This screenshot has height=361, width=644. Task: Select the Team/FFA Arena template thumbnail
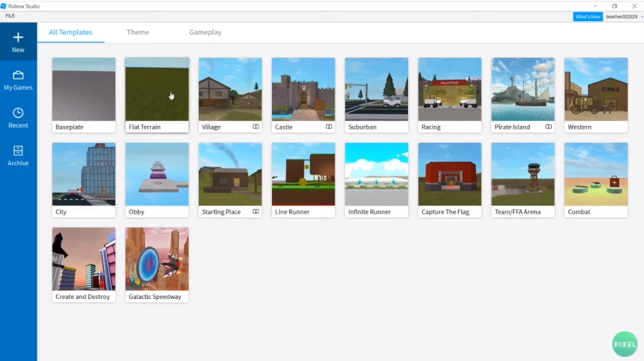523,175
